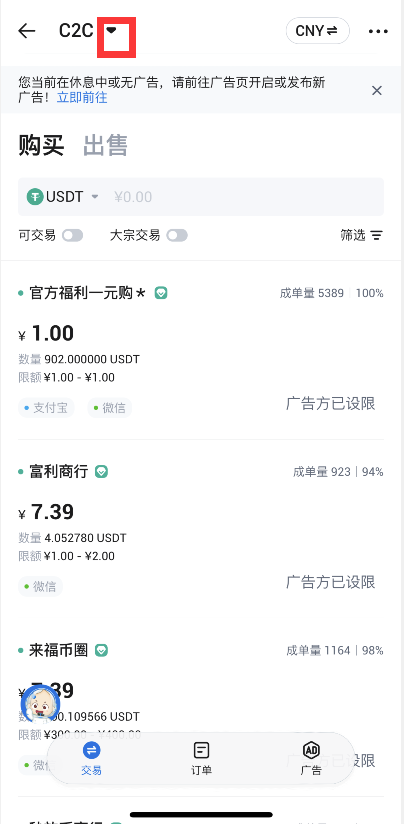Viewport: 404px width, 824px height.
Task: Dismiss the notice banner with X
Action: coord(377,90)
